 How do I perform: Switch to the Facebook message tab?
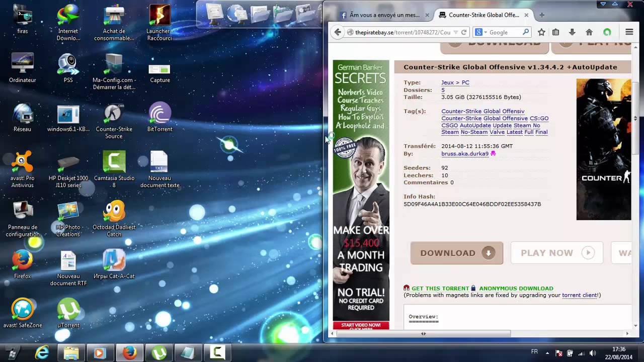tap(384, 15)
